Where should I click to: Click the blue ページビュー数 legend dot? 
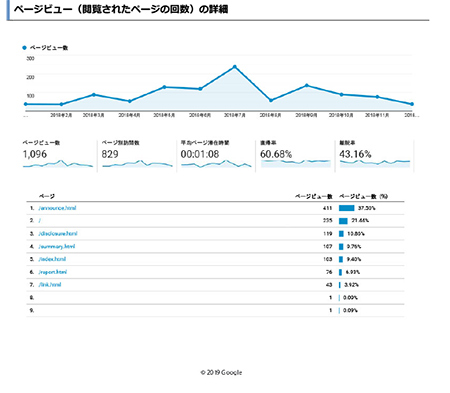click(x=24, y=48)
